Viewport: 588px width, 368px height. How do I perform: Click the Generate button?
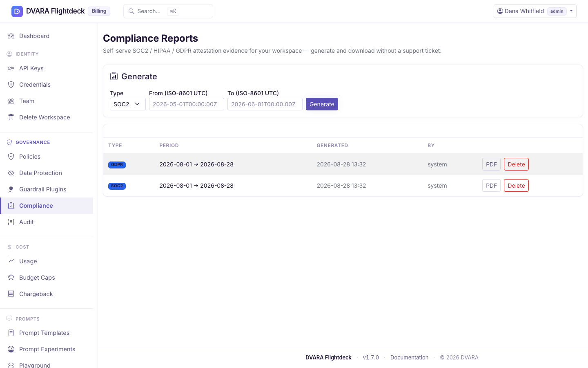point(322,104)
